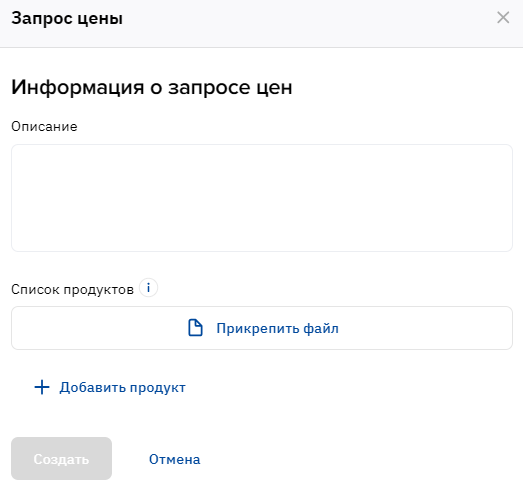
Task: Close the Запрос цены dialog
Action: pyautogui.click(x=503, y=17)
